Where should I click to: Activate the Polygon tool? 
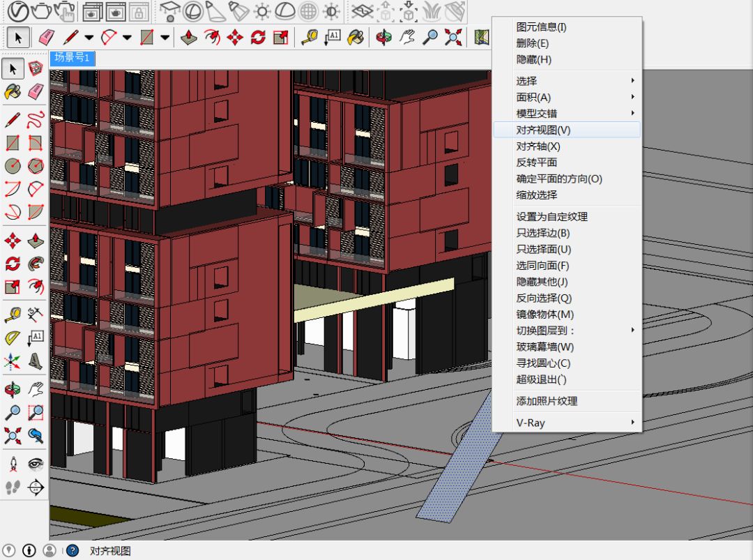coord(36,166)
